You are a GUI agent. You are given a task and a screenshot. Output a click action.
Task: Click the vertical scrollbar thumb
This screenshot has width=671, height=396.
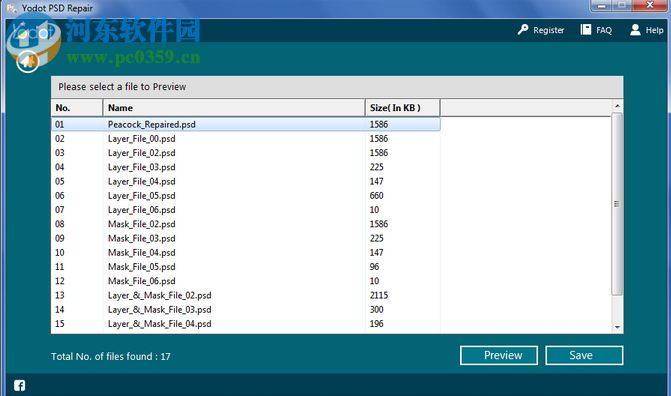(x=617, y=204)
